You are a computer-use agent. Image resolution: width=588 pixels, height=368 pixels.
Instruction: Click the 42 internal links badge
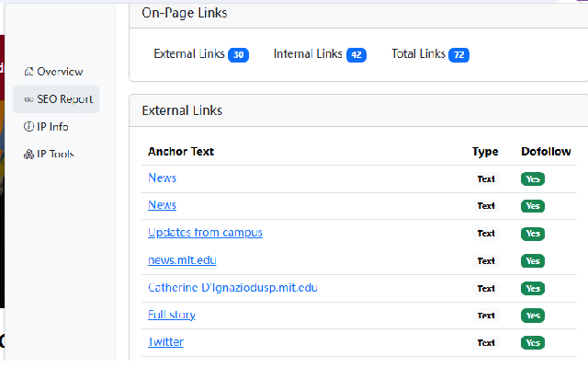click(356, 55)
